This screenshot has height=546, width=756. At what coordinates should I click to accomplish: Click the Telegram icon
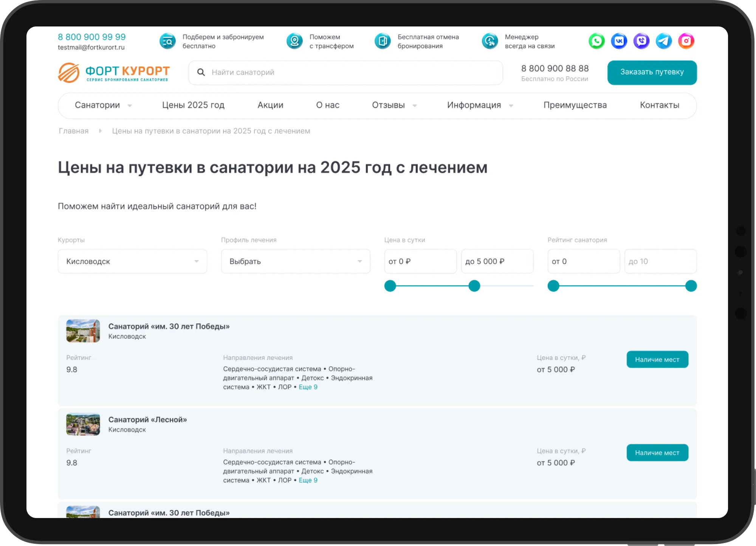(x=664, y=41)
